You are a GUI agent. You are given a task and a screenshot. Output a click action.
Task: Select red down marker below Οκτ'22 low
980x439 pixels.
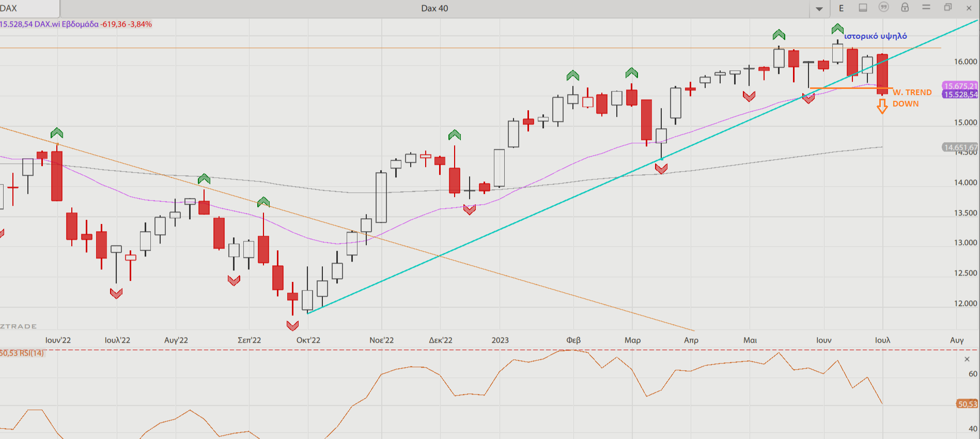coord(292,325)
